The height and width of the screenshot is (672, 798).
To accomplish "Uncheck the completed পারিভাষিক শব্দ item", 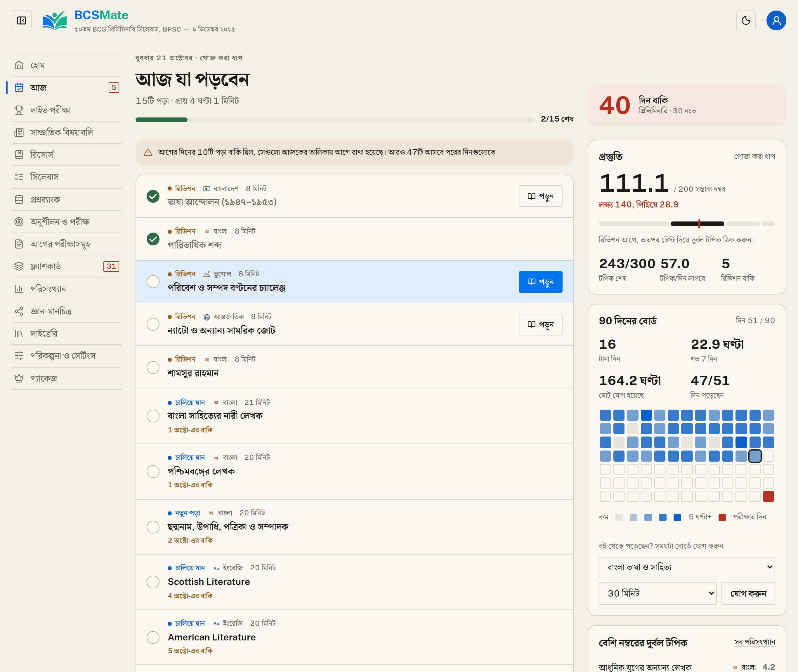I will pos(153,239).
